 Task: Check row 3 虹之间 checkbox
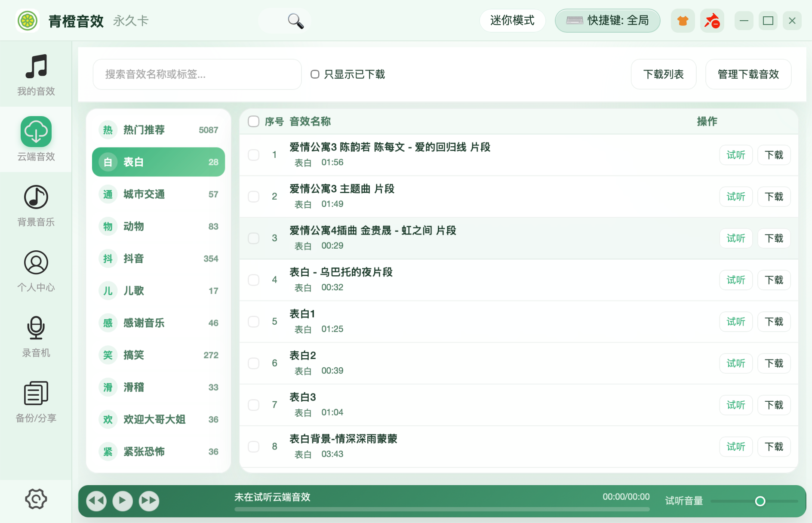pyautogui.click(x=254, y=238)
